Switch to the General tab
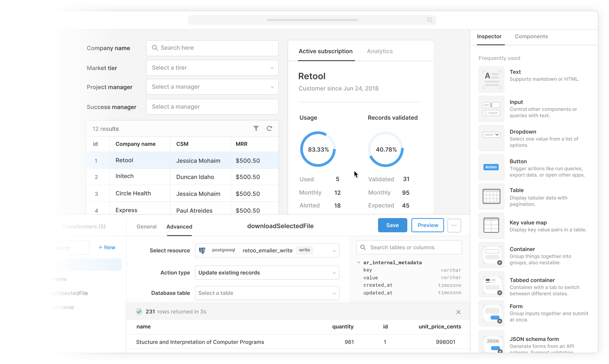609x364 pixels. 147,226
